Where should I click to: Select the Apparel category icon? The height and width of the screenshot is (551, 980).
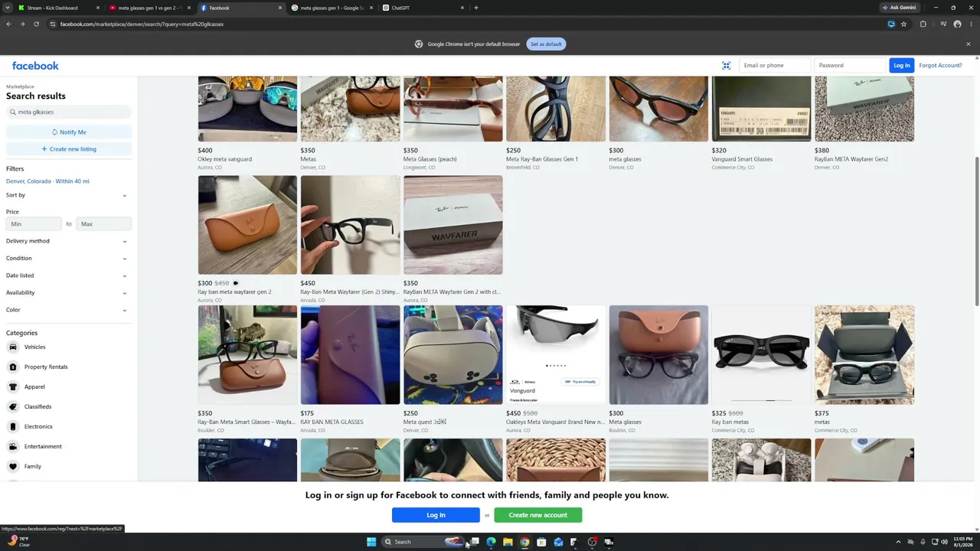[x=13, y=386]
